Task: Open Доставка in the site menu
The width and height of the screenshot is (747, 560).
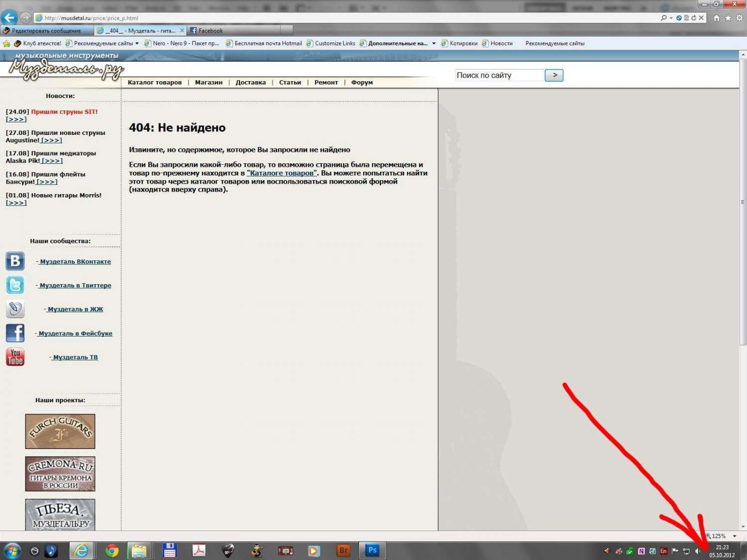Action: click(x=250, y=82)
